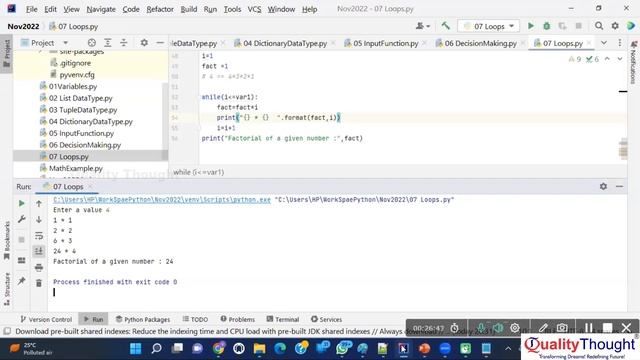Open File Explorer from taskbar

tap(260, 349)
